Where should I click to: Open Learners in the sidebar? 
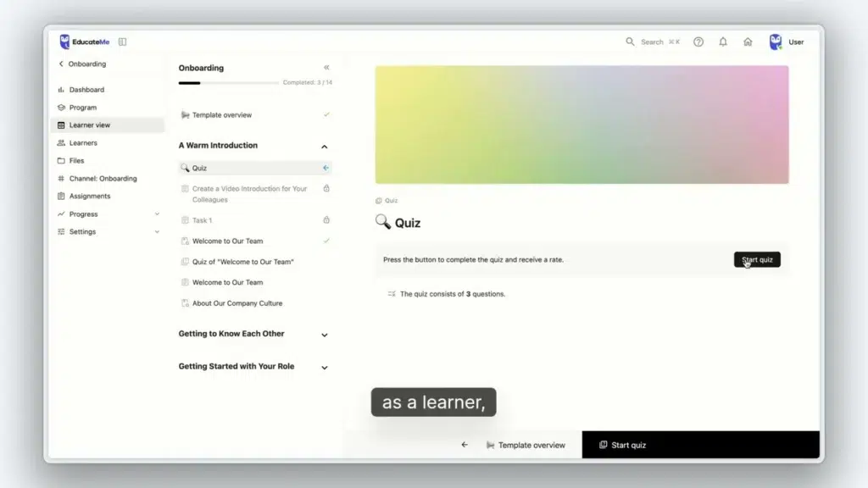(83, 143)
